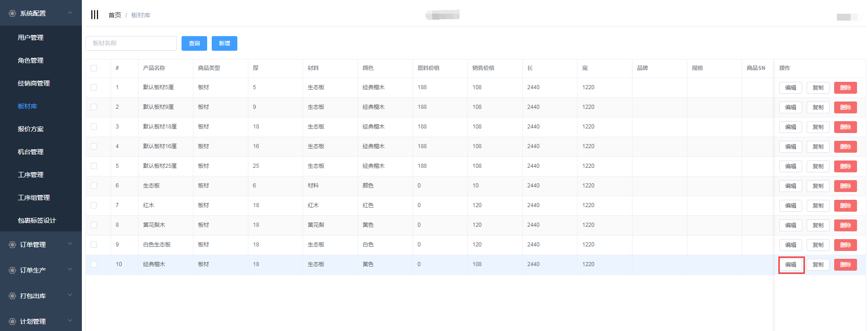This screenshot has width=868, height=331.
Task: Click the hamburger sidebar collapse icon
Action: point(95,15)
